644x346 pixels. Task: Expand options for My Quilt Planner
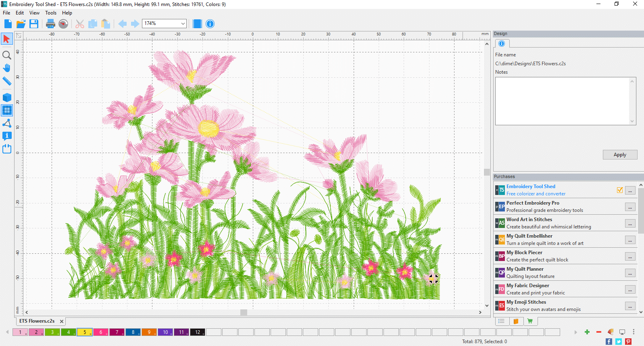click(630, 273)
